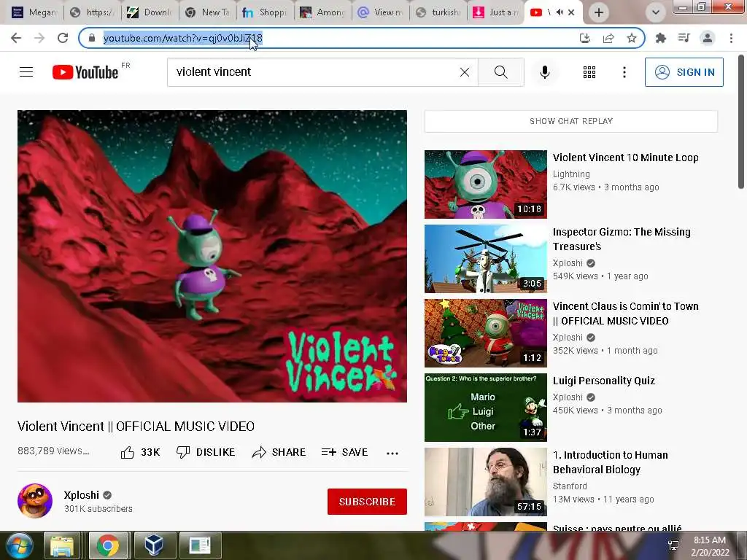The width and height of the screenshot is (747, 560).
Task: Click the 883,789 views count text
Action: click(53, 451)
